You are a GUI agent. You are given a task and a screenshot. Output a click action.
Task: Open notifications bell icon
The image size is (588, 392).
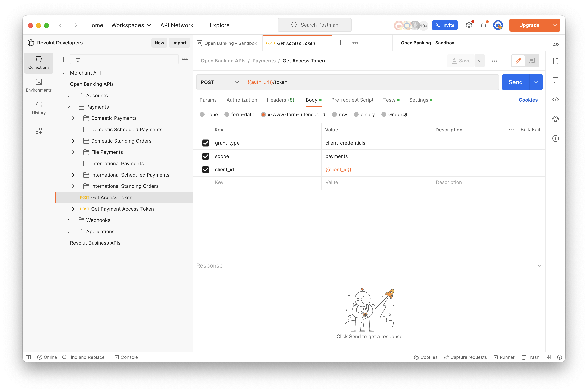coord(484,25)
